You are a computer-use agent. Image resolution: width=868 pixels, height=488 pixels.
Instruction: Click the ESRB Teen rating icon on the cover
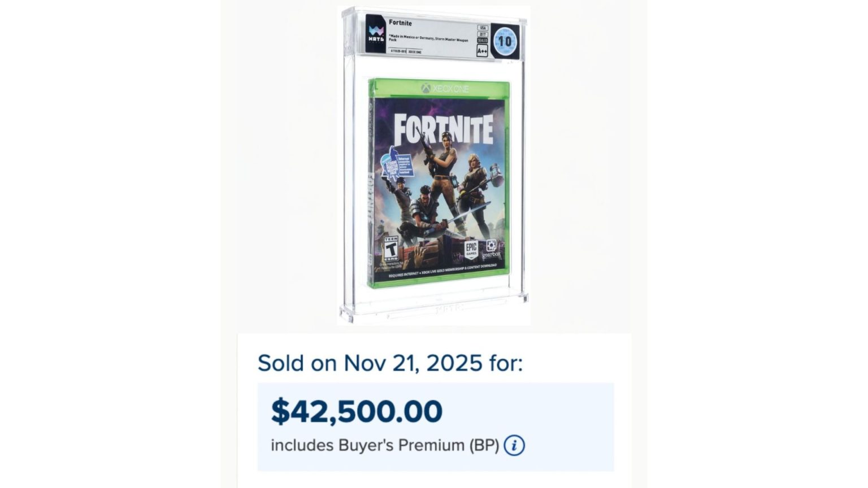(391, 248)
